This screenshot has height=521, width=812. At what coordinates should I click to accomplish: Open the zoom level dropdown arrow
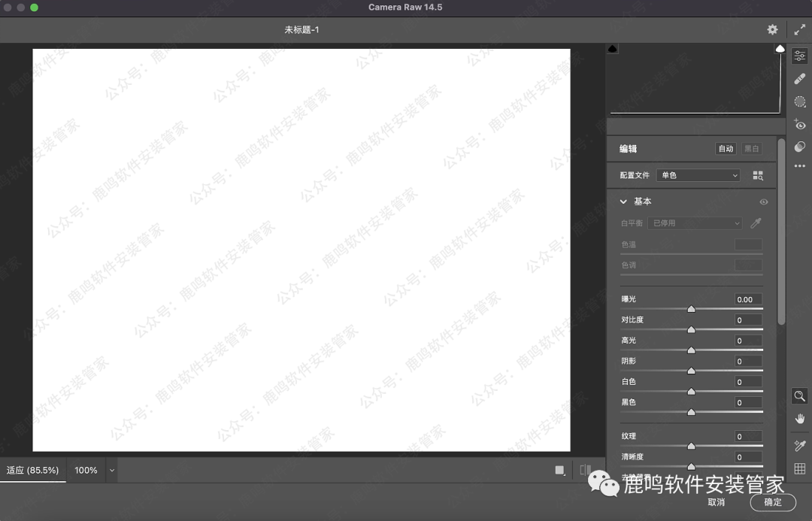click(x=112, y=471)
